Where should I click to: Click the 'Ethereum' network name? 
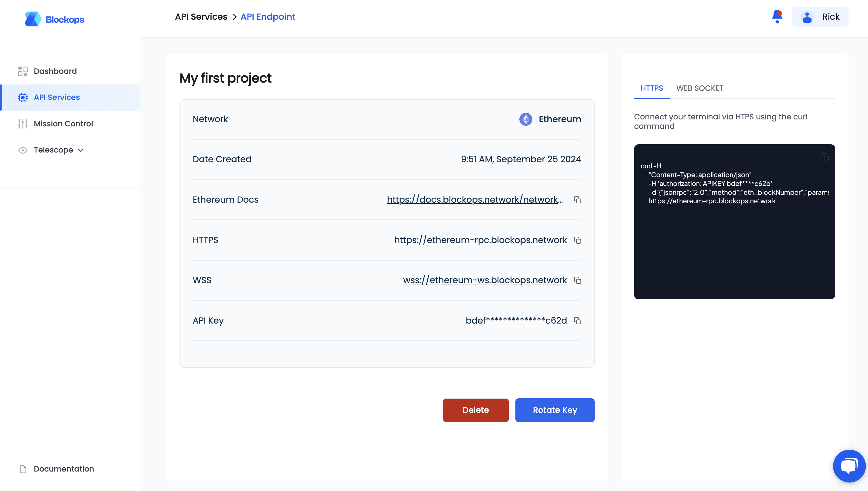coord(559,119)
